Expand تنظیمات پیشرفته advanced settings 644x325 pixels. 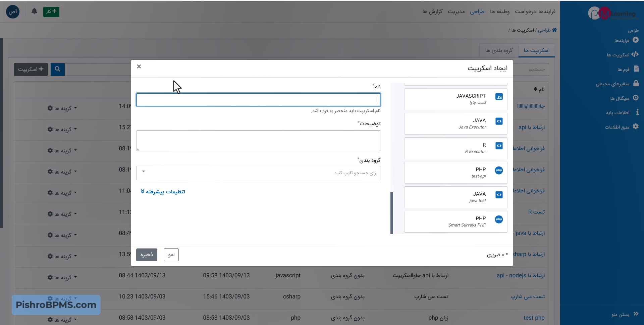163,192
